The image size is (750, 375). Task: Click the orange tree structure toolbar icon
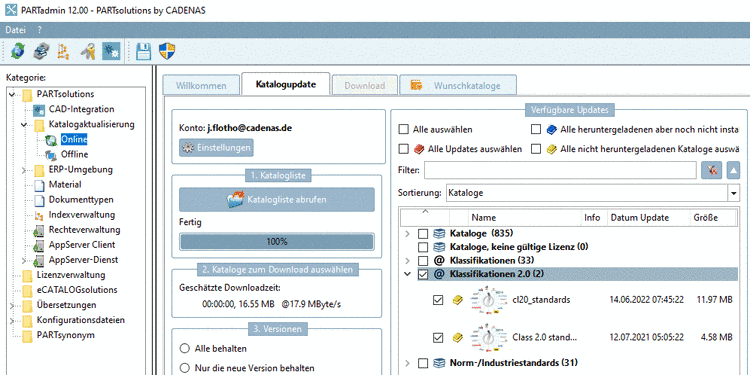pos(64,50)
